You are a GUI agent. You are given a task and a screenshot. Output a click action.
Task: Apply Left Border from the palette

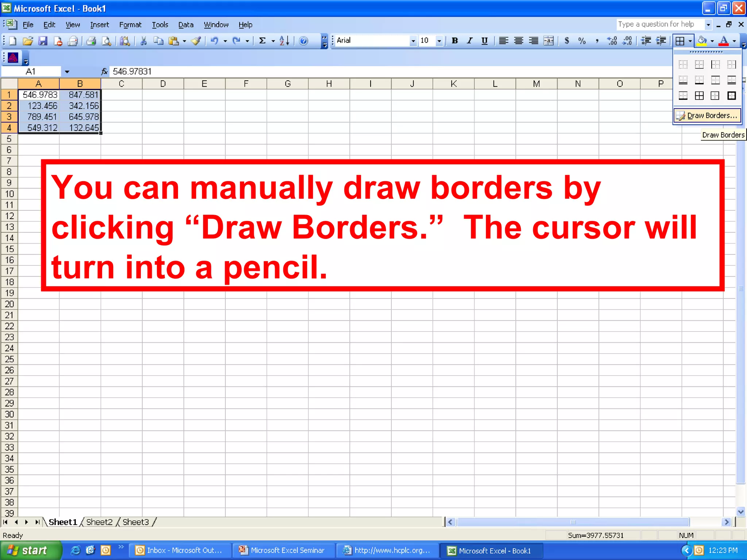715,65
